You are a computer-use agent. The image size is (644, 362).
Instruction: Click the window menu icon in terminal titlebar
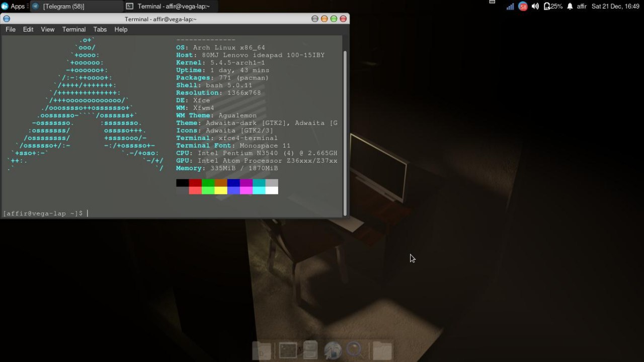point(7,19)
